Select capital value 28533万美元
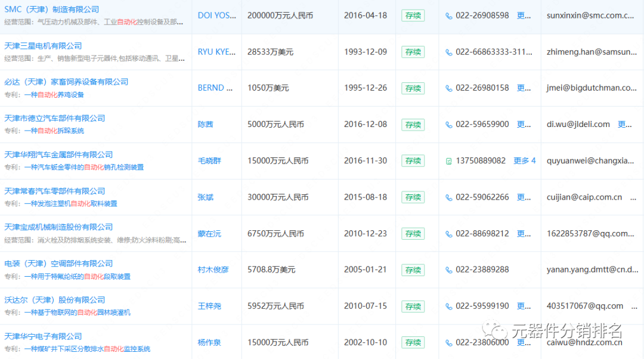 coord(270,52)
